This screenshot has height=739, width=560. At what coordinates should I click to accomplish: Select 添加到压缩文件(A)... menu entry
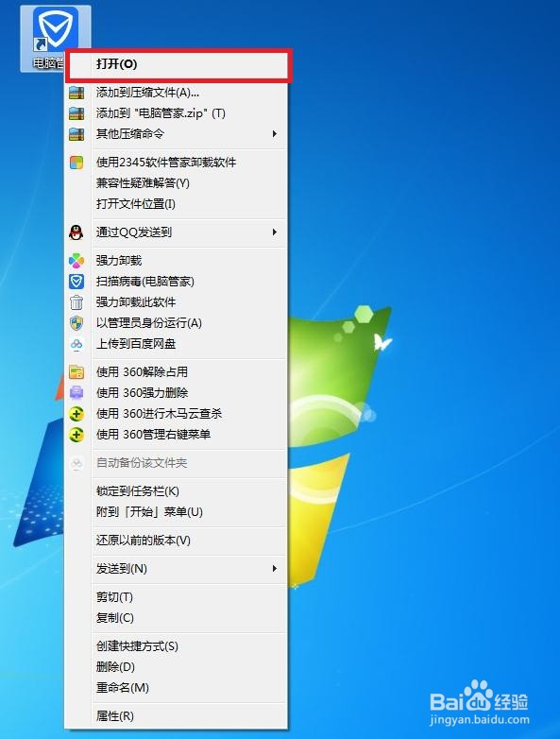click(177, 93)
